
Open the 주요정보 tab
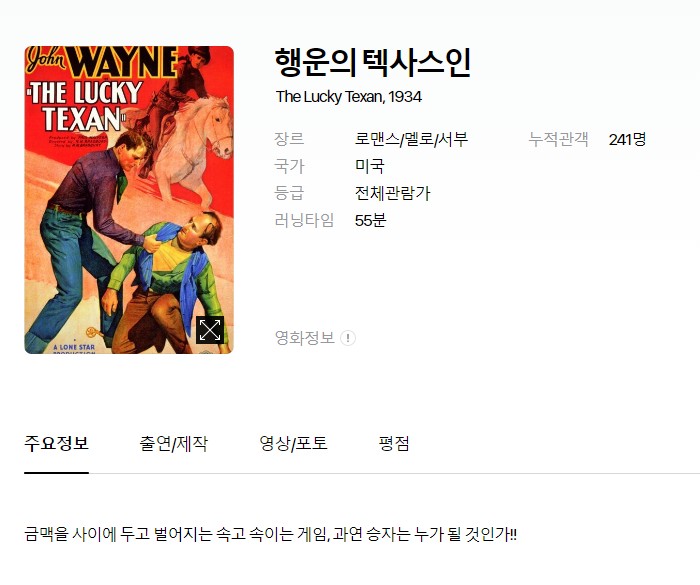pos(56,443)
